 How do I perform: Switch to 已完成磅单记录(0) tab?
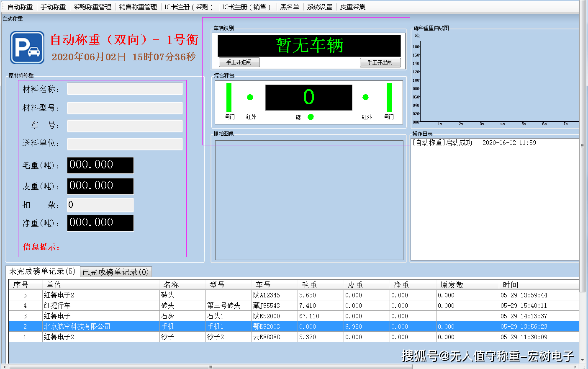point(116,272)
